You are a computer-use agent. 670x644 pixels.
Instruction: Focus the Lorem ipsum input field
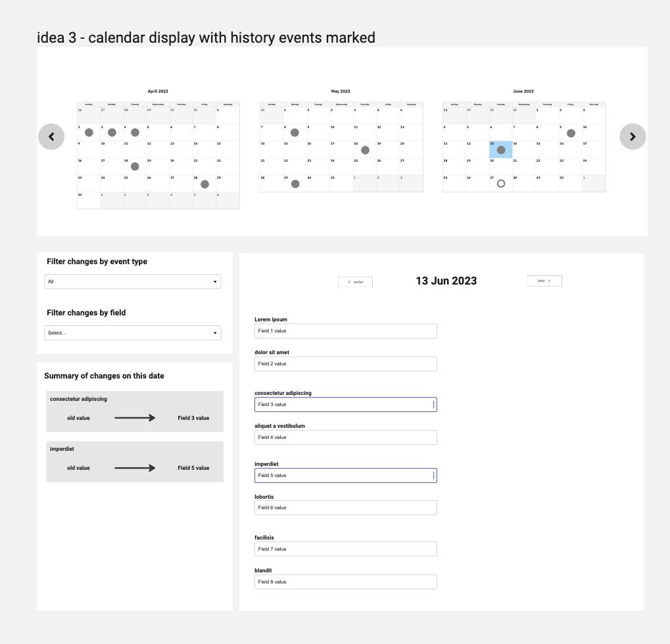(346, 331)
